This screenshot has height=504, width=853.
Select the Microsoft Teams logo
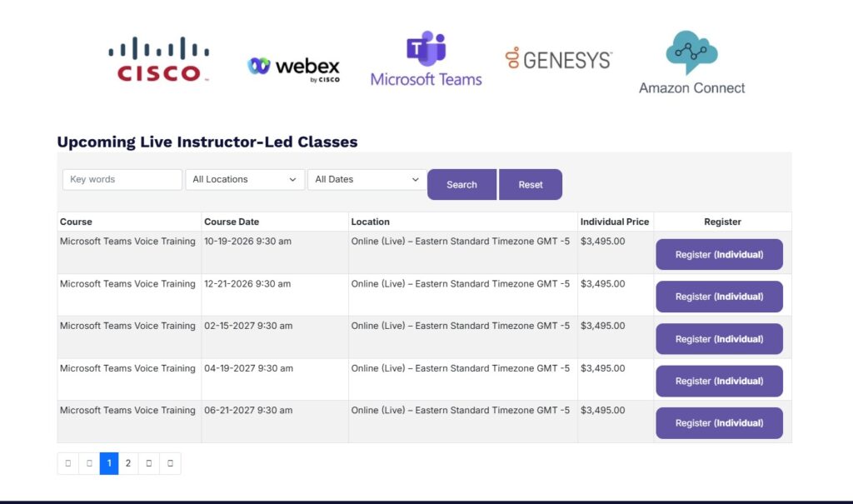pos(426,59)
